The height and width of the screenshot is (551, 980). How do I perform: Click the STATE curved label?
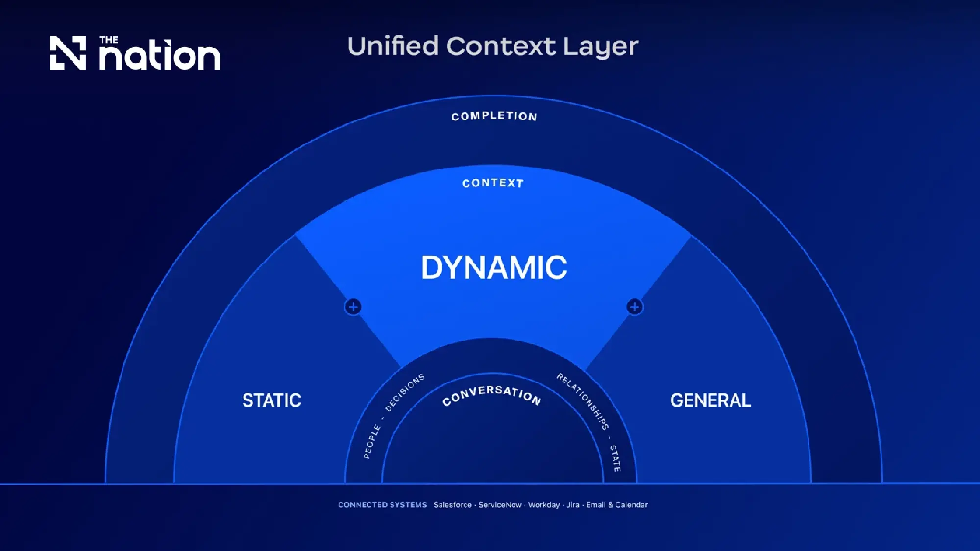(615, 458)
